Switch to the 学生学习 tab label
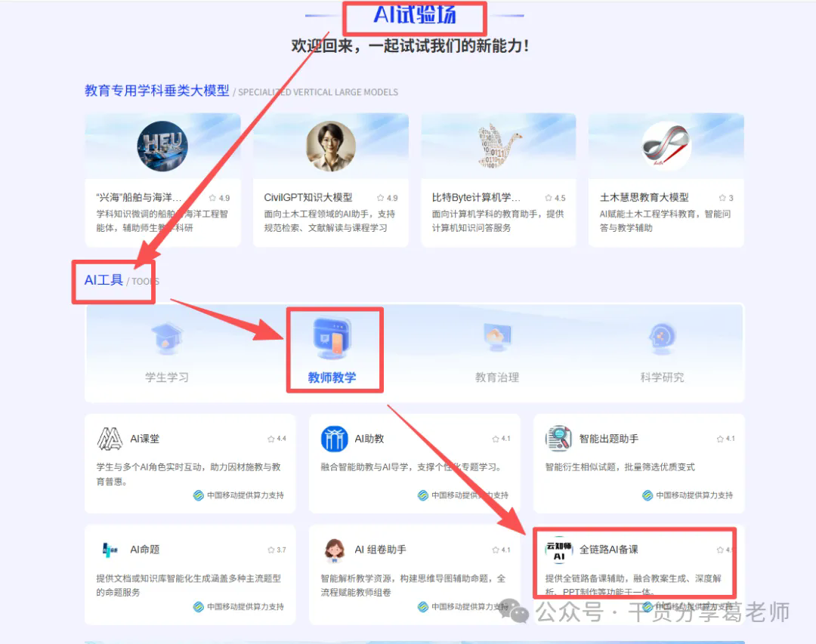Image resolution: width=816 pixels, height=644 pixels. coord(166,377)
